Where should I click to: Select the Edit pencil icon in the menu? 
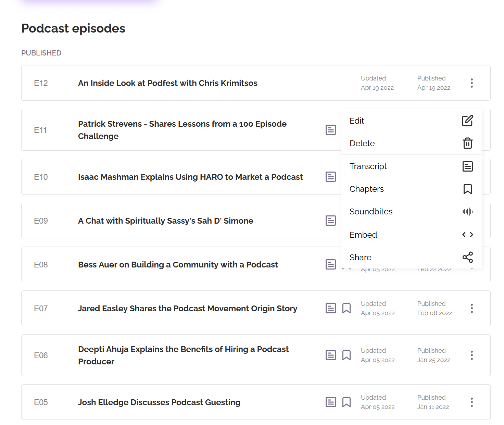click(x=468, y=121)
